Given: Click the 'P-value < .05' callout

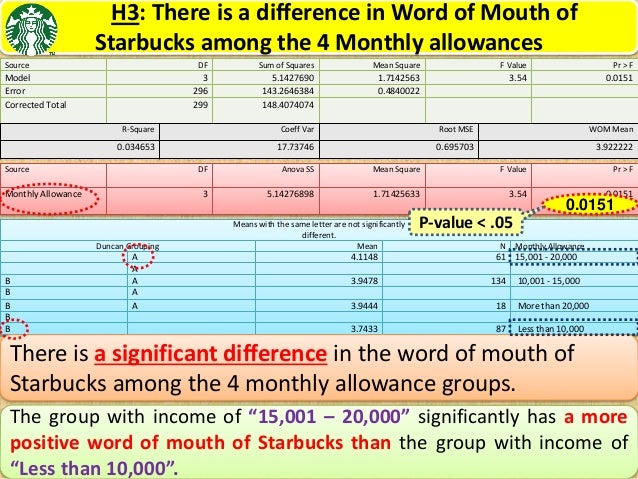Looking at the screenshot, I should point(465,223).
